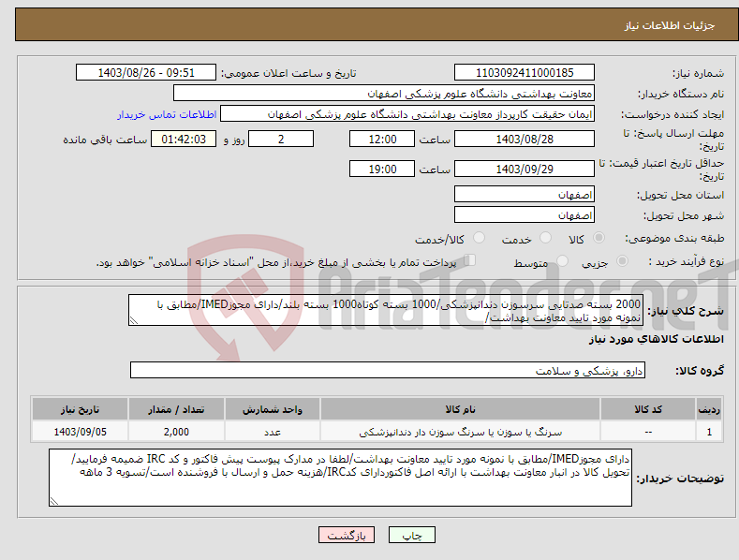Click the label گروه کالا
Viewport: 739px width, 560px height.
pos(700,371)
